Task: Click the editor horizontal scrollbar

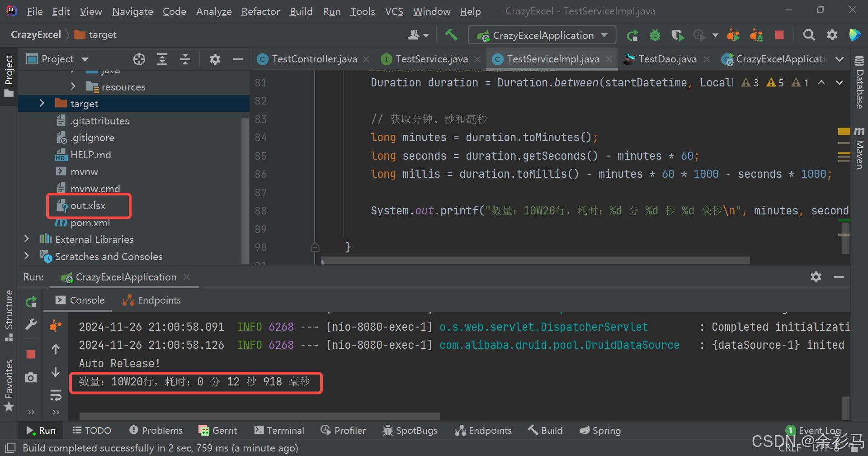Action: click(x=535, y=260)
